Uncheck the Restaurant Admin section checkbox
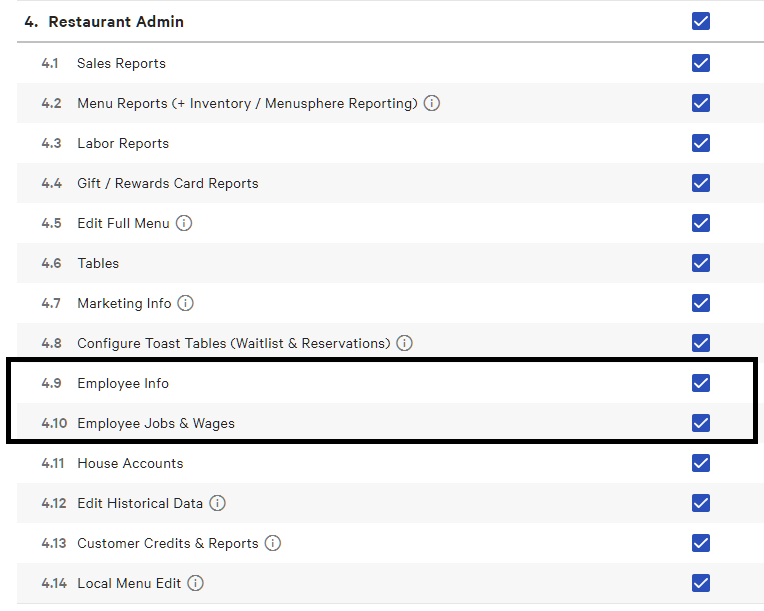764x611 pixels. tap(701, 21)
